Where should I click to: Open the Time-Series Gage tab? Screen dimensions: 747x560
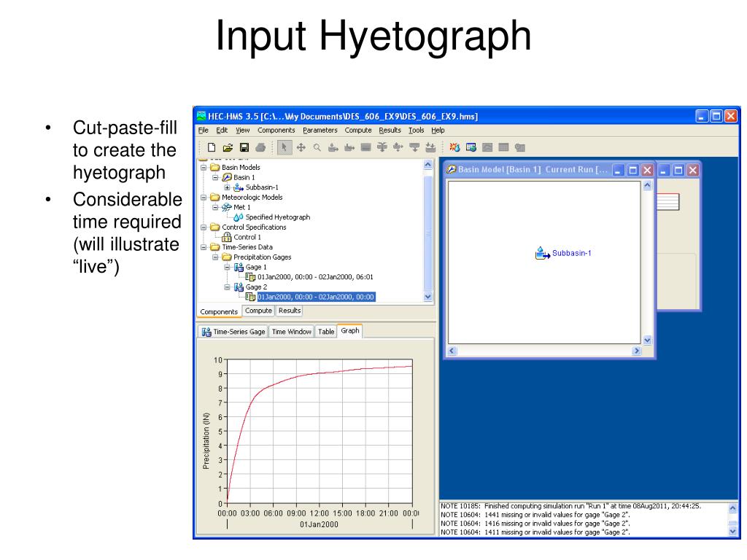(x=233, y=332)
